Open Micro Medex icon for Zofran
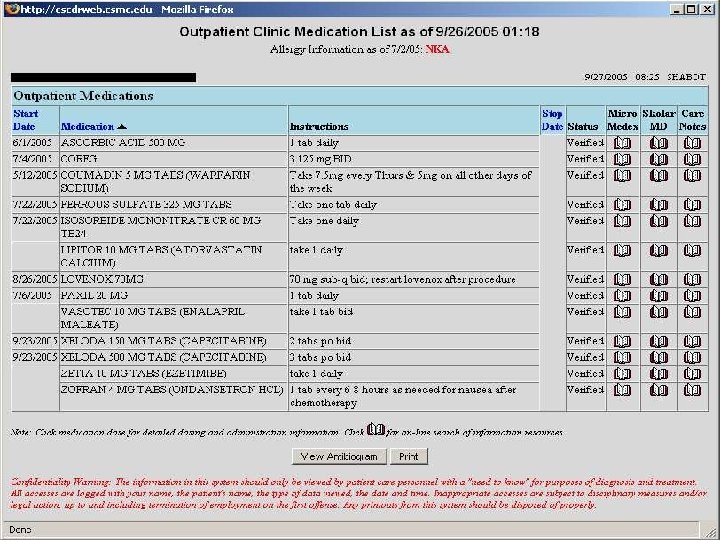Viewport: 720px width, 540px height. (622, 390)
